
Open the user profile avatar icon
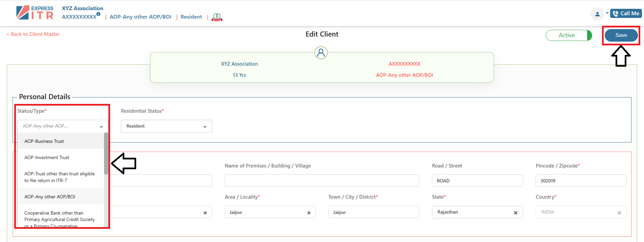pyautogui.click(x=597, y=14)
